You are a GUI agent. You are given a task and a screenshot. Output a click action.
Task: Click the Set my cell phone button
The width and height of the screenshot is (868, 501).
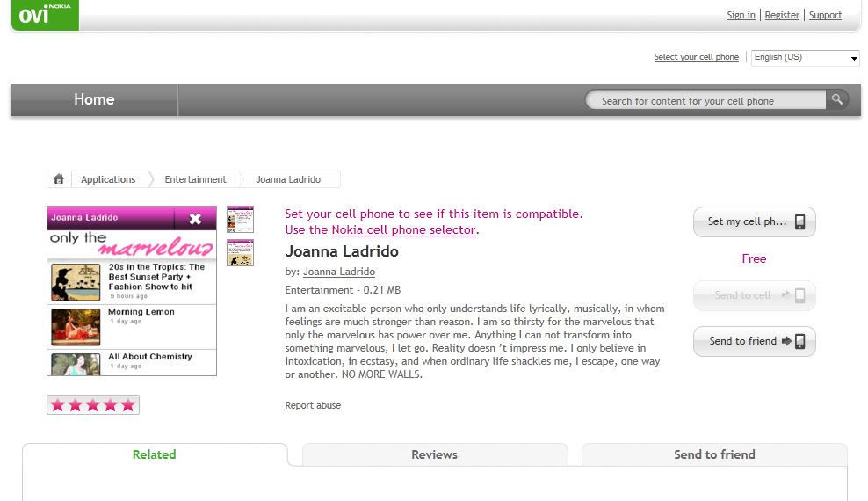tap(754, 221)
